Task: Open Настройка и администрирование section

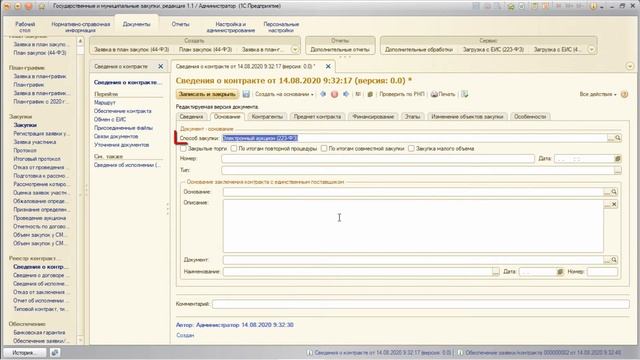Action: [x=231, y=27]
